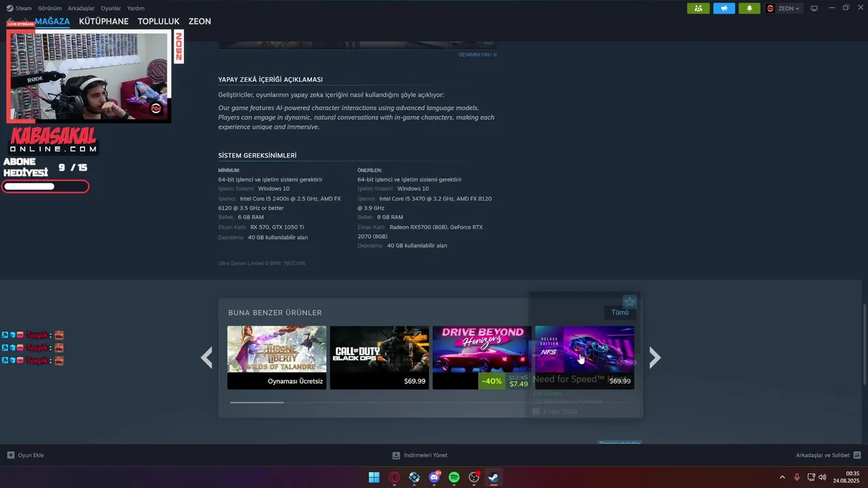Image resolution: width=868 pixels, height=488 pixels.
Task: Click the -40% discount badge
Action: pyautogui.click(x=492, y=381)
